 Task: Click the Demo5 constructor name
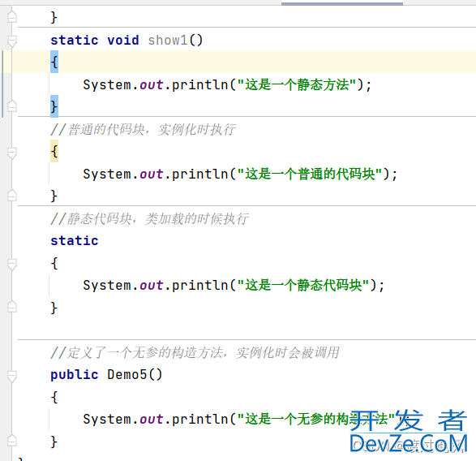click(127, 374)
